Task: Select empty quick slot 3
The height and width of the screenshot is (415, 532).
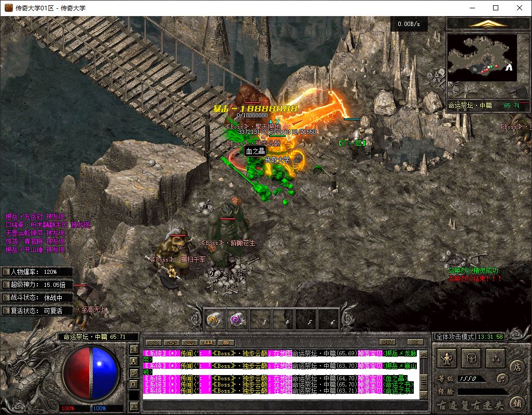Action: pyautogui.click(x=261, y=320)
